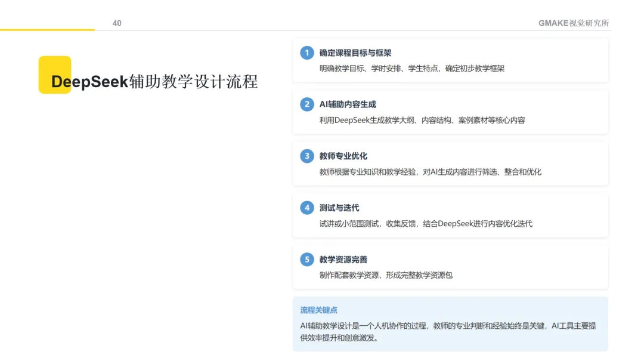The image size is (644, 361).
Task: Click the 流程关键点 heading
Action: pos(318,310)
